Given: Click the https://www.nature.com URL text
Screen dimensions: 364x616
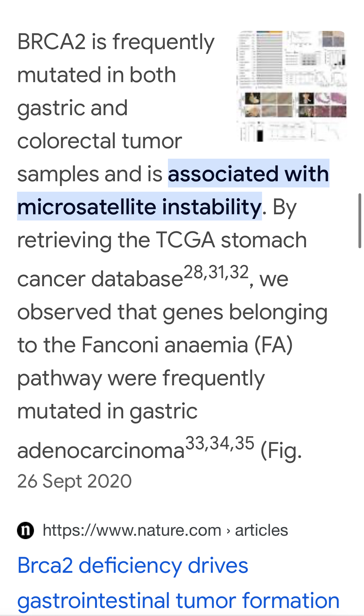Looking at the screenshot, I should pyautogui.click(x=132, y=530).
